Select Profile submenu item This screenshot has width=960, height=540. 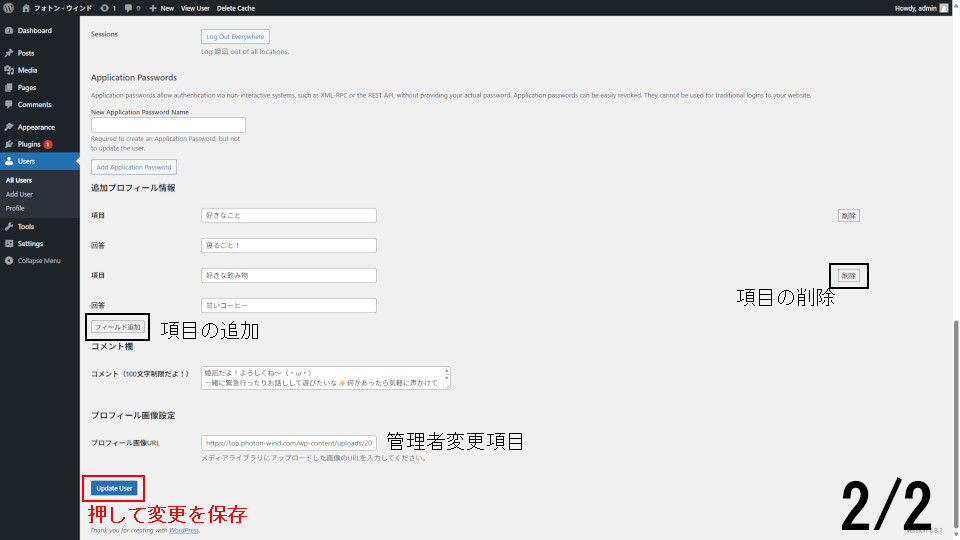[x=15, y=208]
